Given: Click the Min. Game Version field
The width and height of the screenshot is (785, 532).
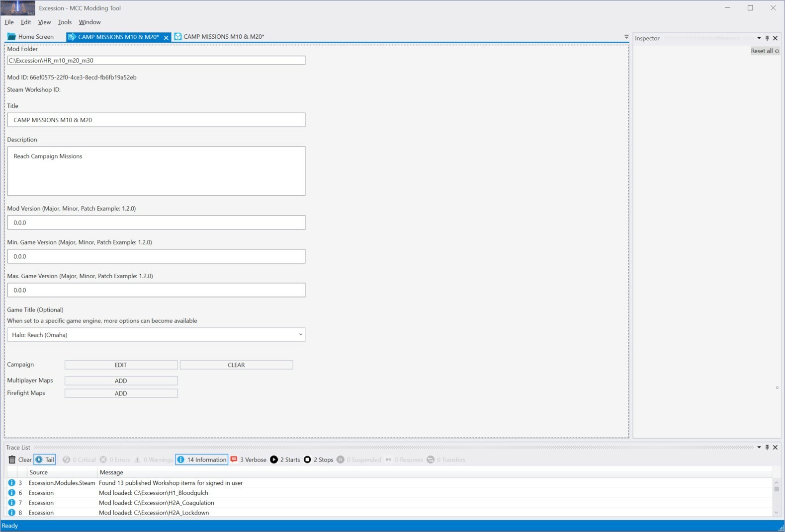Looking at the screenshot, I should [x=156, y=256].
